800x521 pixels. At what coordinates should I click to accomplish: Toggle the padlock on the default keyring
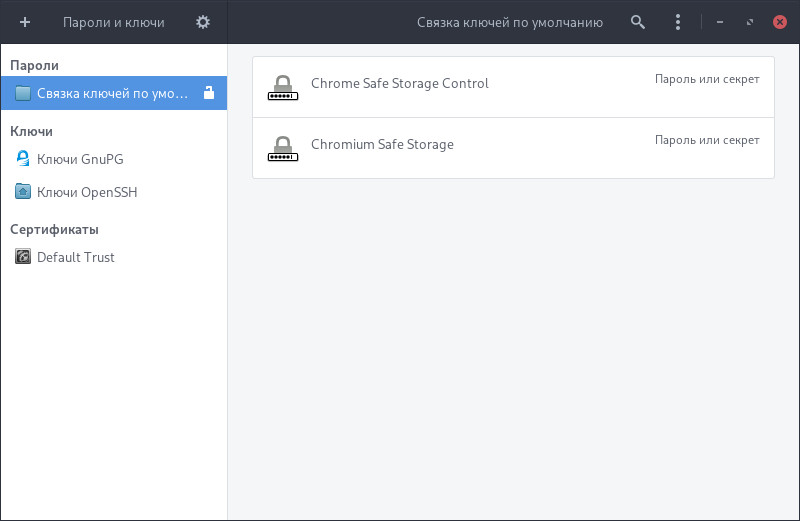click(209, 94)
